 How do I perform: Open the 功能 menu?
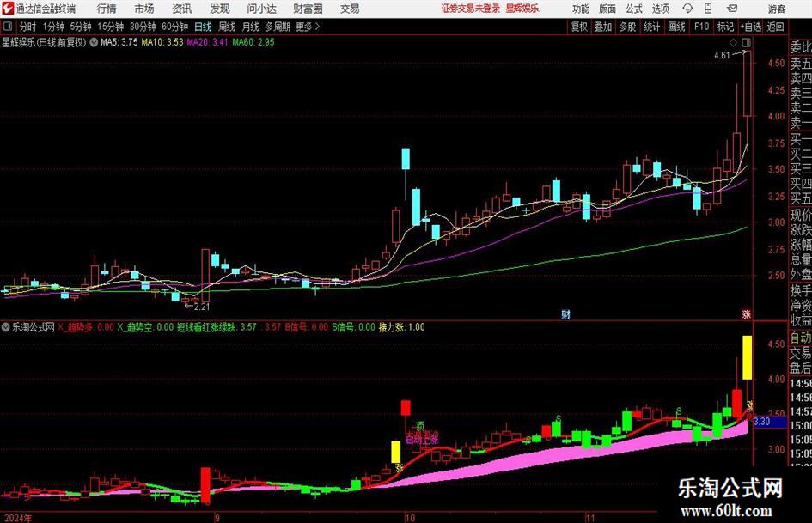[x=581, y=9]
